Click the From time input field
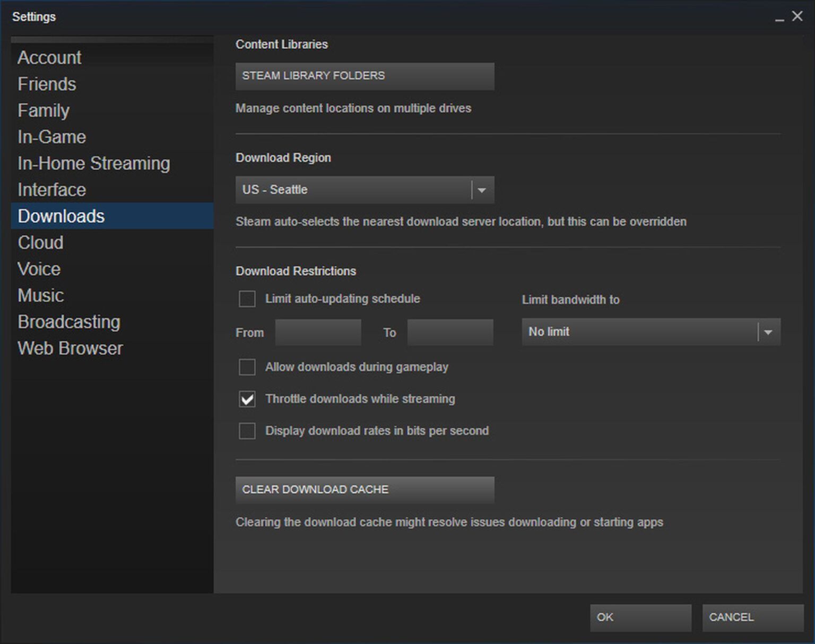 pos(318,332)
